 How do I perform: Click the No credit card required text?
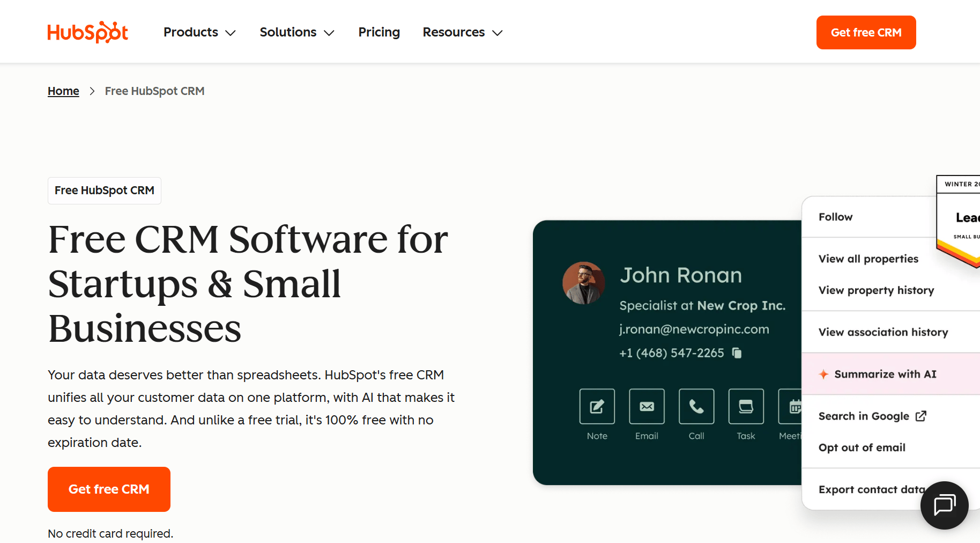pos(110,533)
